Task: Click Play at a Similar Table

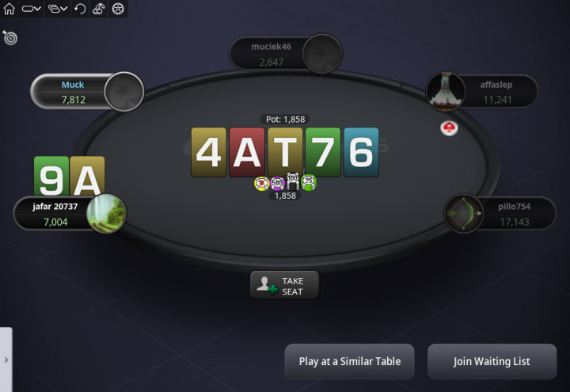Action: [349, 361]
